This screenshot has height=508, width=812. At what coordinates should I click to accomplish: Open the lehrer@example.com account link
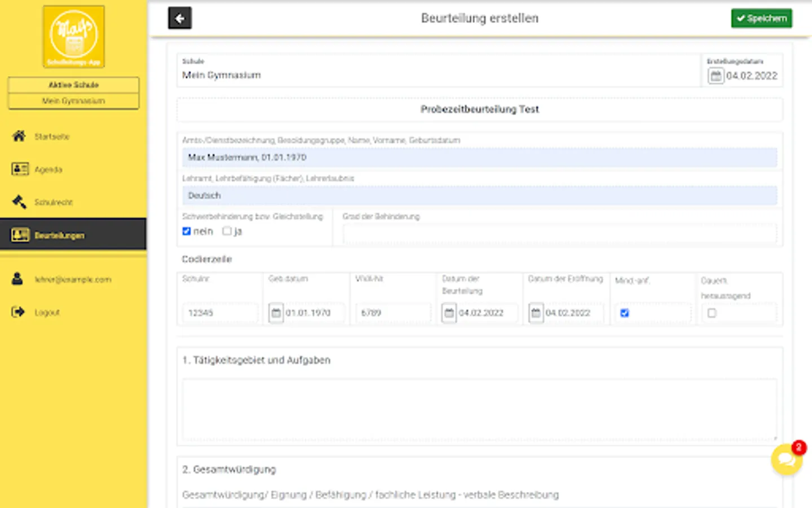(x=73, y=279)
